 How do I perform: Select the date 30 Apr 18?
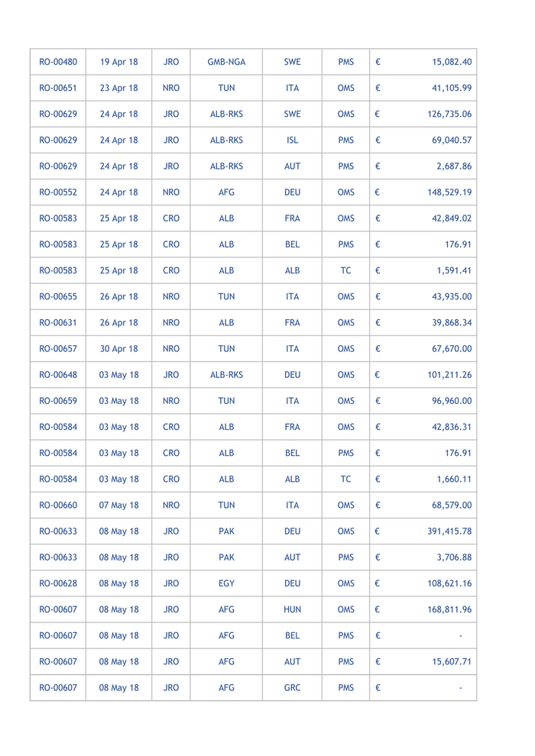point(118,349)
